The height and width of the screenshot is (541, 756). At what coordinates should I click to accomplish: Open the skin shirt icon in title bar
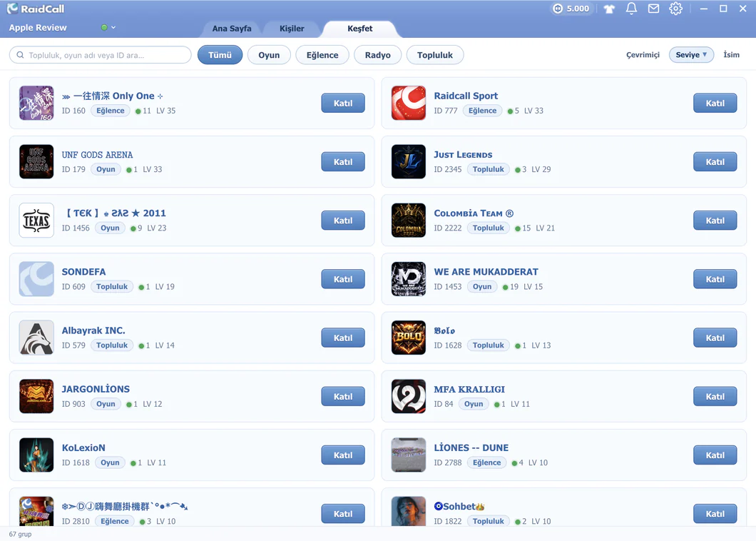coord(609,9)
